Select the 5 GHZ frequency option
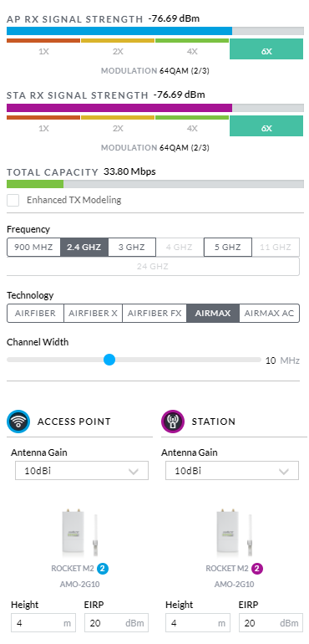 pos(228,248)
